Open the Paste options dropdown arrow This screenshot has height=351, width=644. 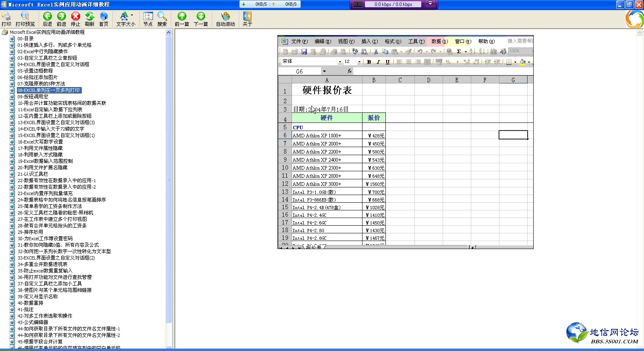[x=401, y=52]
